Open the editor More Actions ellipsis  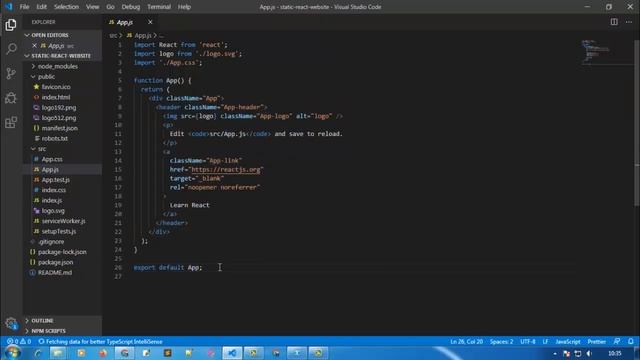click(x=629, y=22)
